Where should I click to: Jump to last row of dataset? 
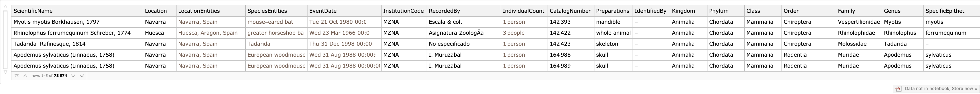click(82, 76)
